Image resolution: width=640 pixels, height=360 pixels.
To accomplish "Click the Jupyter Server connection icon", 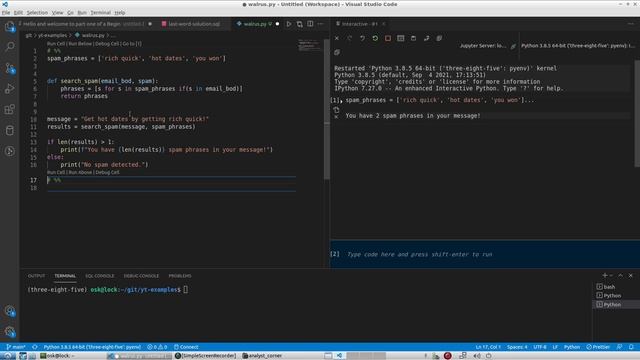I will coord(513,46).
